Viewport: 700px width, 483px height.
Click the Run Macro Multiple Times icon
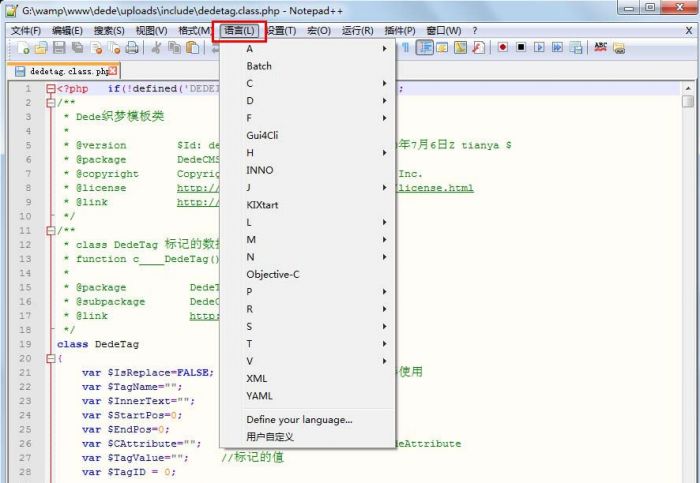pyautogui.click(x=557, y=47)
